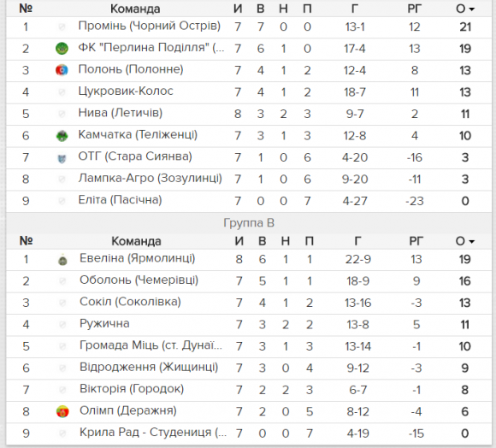The image size is (496, 448).
Task: Open the Нива (Летичів) team page
Action: (x=121, y=113)
